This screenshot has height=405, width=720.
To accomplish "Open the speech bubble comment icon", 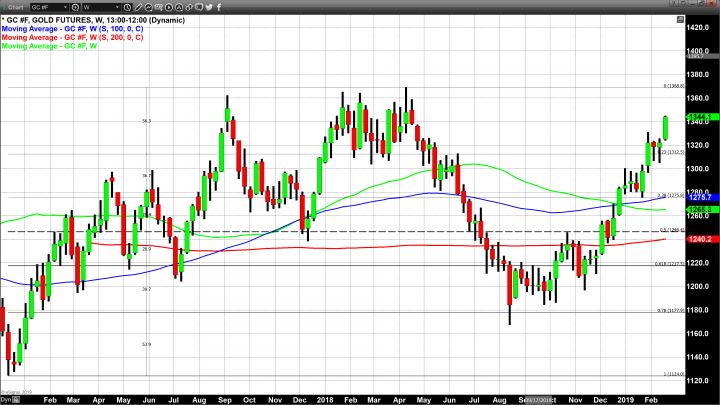I will pyautogui.click(x=198, y=7).
